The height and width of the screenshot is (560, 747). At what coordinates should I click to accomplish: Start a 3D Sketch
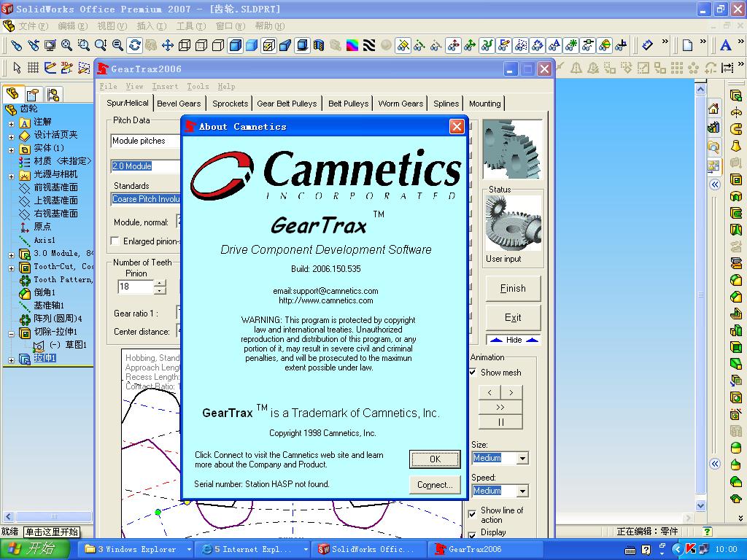tap(66, 68)
